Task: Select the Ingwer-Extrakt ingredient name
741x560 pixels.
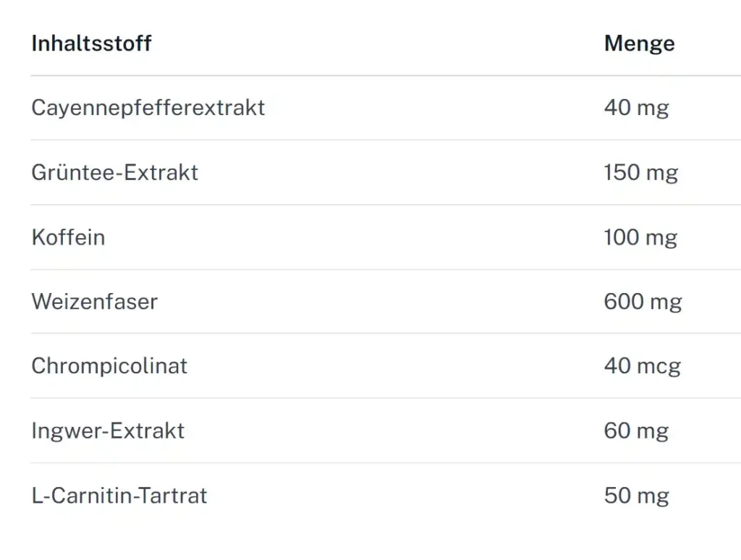Action: click(x=108, y=431)
